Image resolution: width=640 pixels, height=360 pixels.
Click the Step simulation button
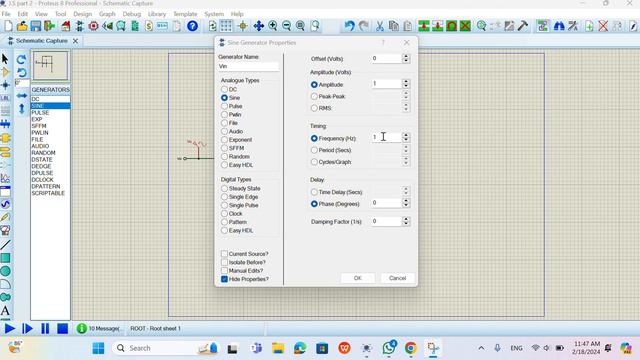tap(27, 329)
